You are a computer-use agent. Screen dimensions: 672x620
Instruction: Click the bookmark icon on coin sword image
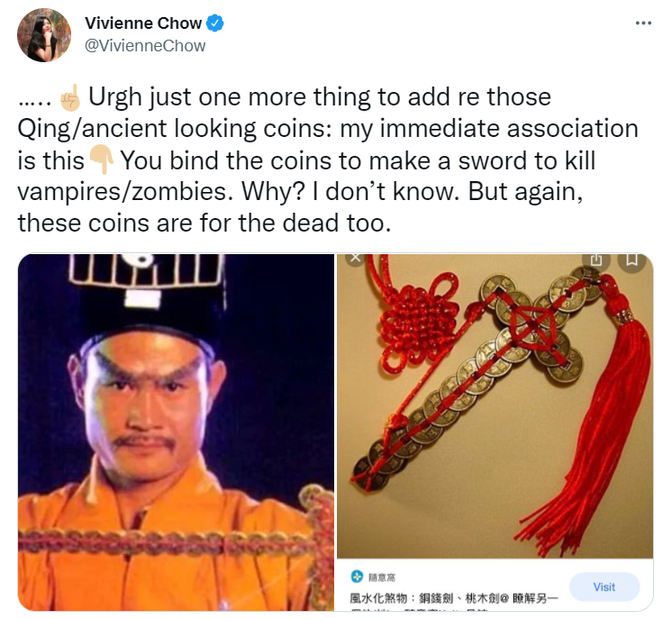tap(631, 260)
